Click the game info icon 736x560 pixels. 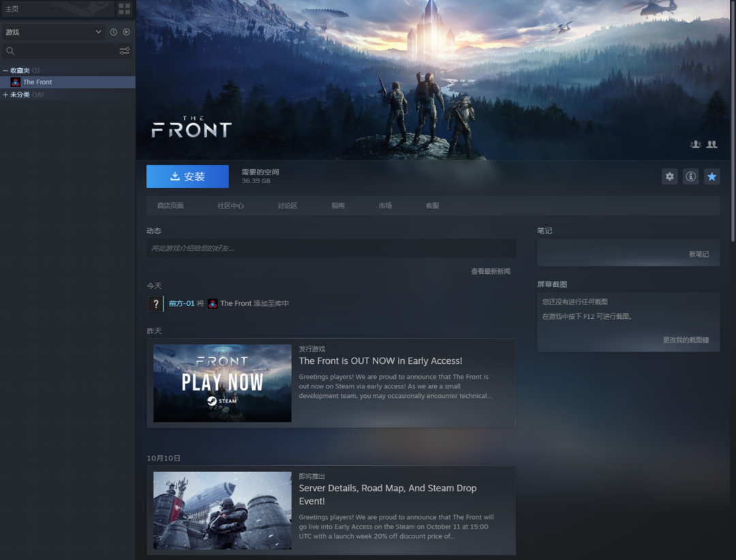(690, 176)
